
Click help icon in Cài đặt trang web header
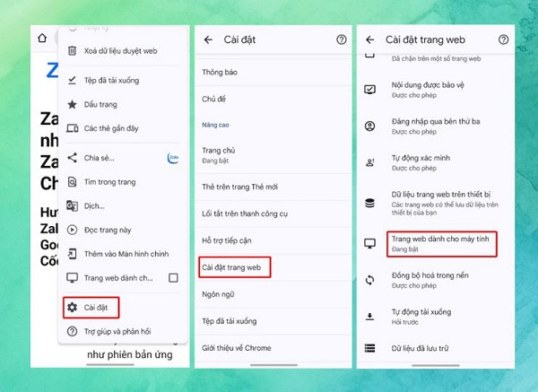[x=503, y=39]
